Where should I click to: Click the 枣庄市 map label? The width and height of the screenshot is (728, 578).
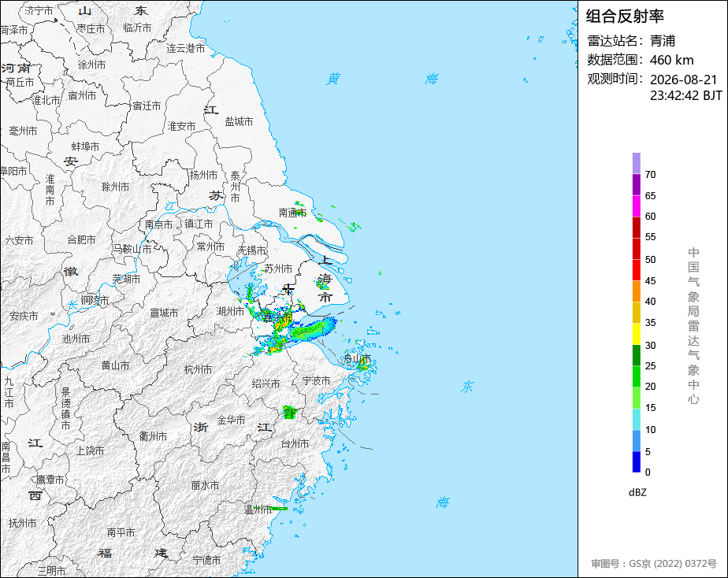point(91,29)
